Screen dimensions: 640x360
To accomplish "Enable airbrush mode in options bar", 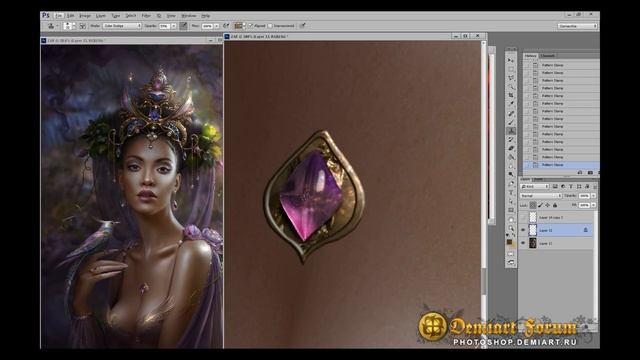I will coord(226,26).
